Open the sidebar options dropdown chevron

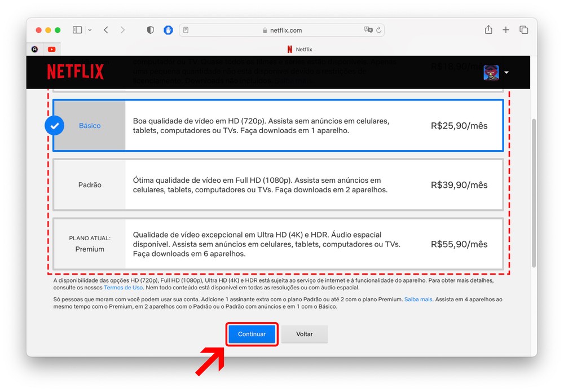pyautogui.click(x=90, y=30)
